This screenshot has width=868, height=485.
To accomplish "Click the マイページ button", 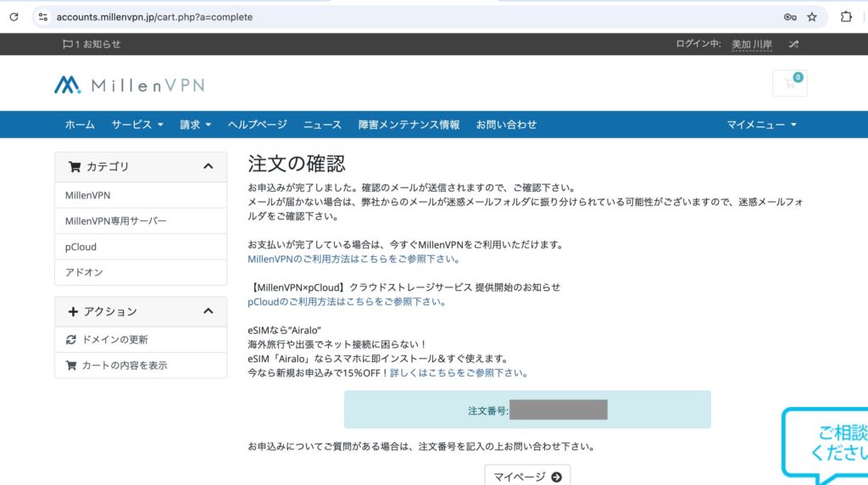I will (527, 477).
